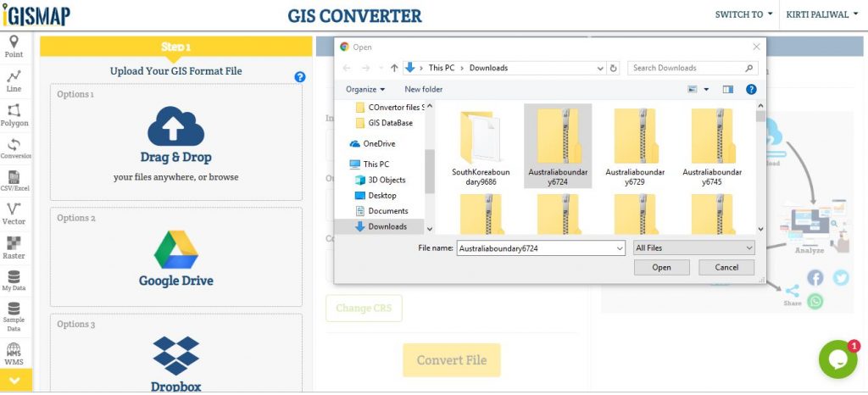Screen dimensions: 868x395
Task: Expand the SWITCH TO dropdown
Action: pyautogui.click(x=743, y=14)
